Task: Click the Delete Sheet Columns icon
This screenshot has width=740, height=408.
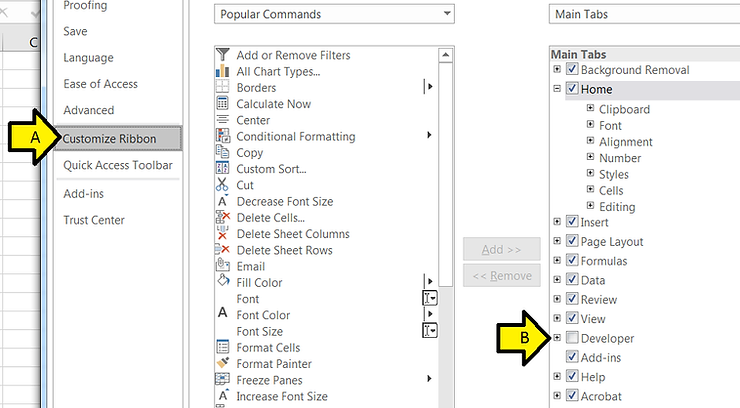Action: click(222, 233)
